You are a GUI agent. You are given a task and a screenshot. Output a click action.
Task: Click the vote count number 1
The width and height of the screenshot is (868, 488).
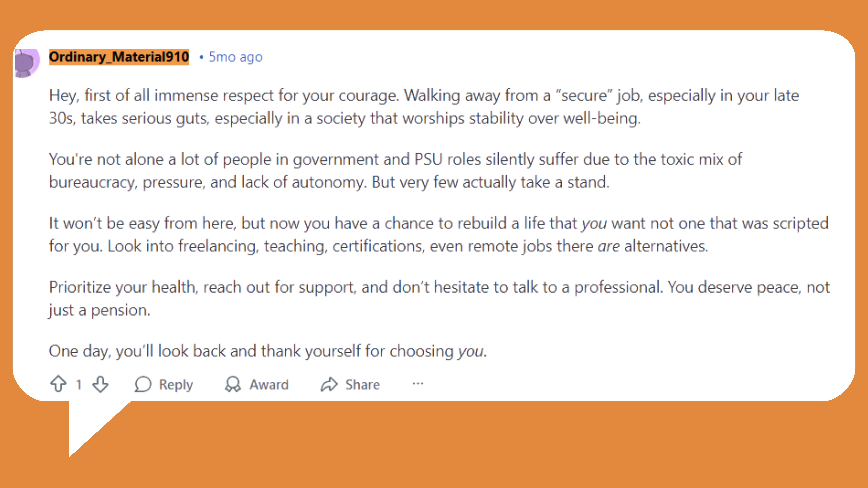[79, 384]
